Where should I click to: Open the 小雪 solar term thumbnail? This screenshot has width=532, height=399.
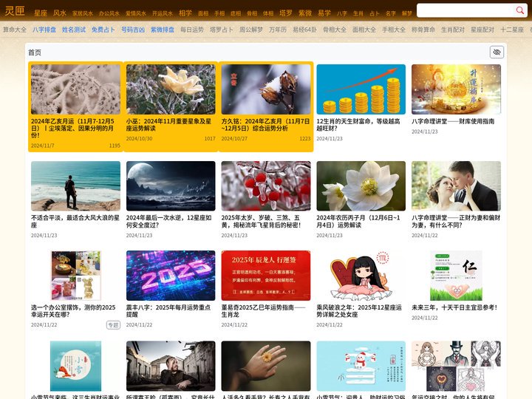75,366
